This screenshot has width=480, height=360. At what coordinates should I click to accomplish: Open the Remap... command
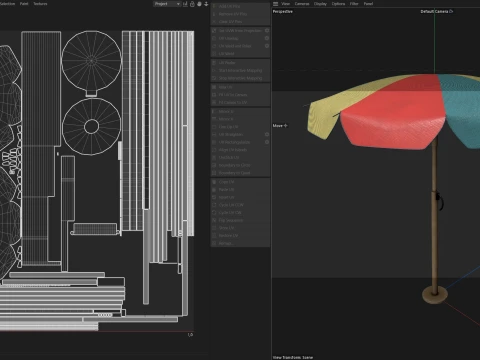[x=240, y=243]
